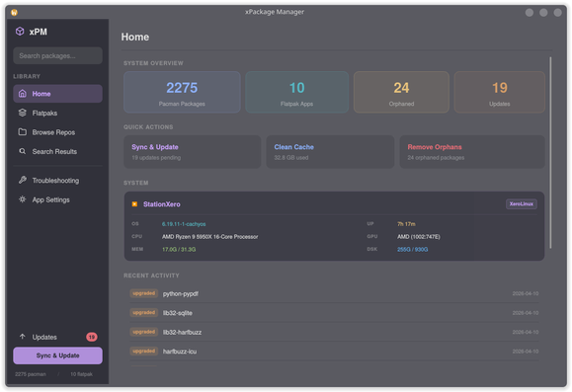Click the date of the python-pypdf entry
This screenshot has height=392, width=572.
click(526, 293)
